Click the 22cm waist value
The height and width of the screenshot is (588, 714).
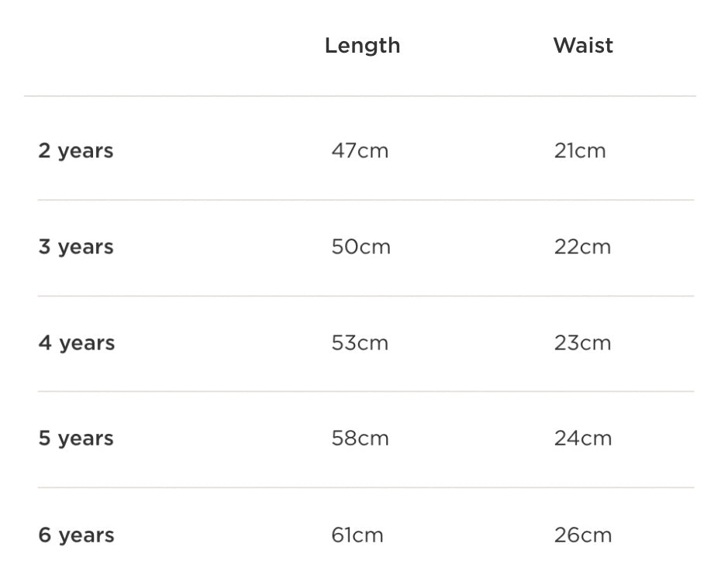click(x=582, y=247)
